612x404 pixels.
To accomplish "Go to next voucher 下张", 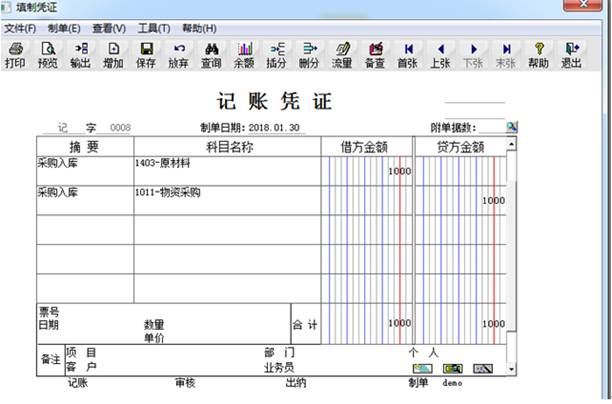I will tap(473, 55).
